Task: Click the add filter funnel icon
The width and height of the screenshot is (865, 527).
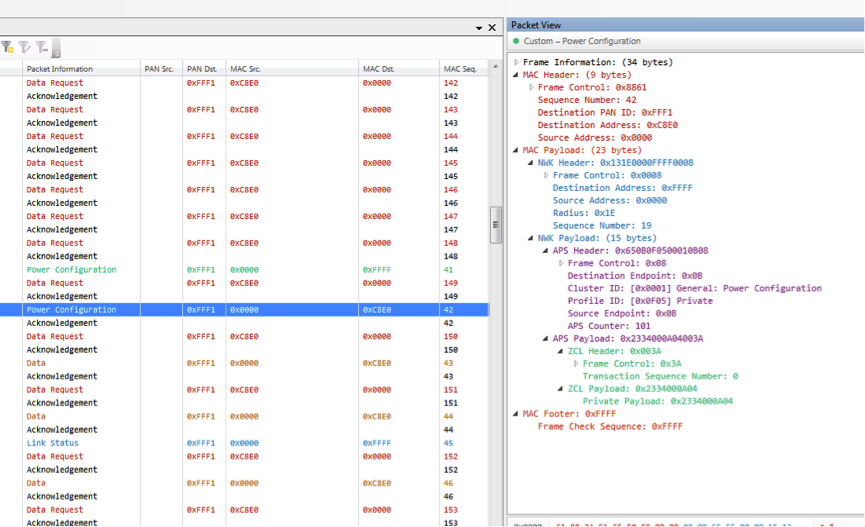Action: tap(7, 47)
